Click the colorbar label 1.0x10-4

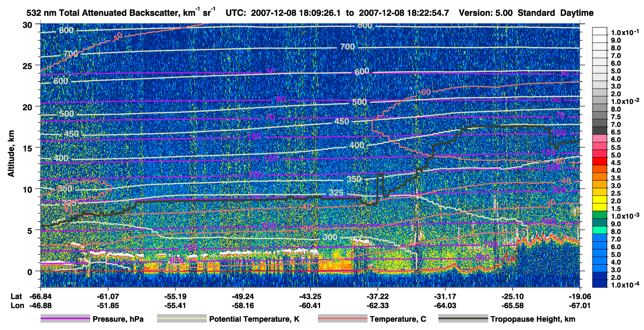pos(625,285)
